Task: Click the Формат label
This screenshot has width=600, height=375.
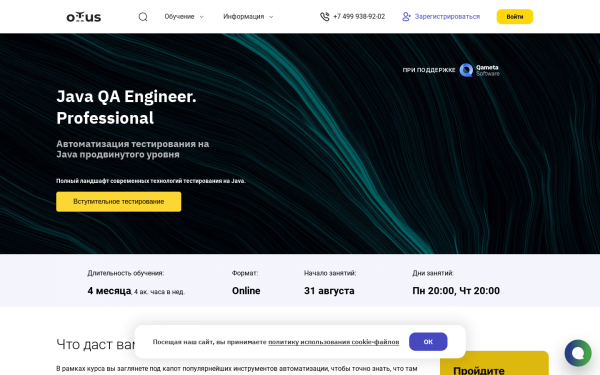Action: pos(245,273)
